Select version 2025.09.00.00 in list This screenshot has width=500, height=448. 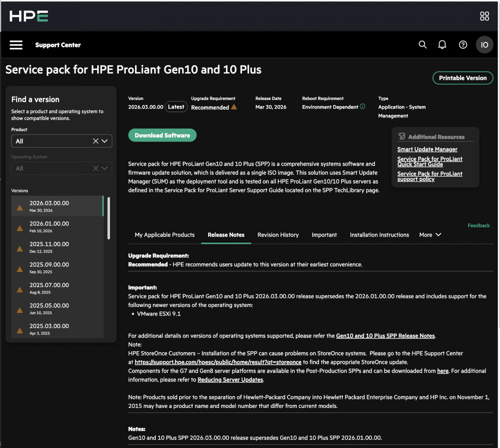coord(57,267)
